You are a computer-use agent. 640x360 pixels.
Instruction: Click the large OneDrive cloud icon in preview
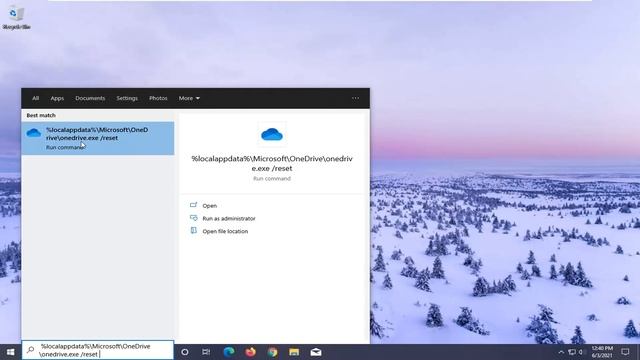[x=272, y=134]
